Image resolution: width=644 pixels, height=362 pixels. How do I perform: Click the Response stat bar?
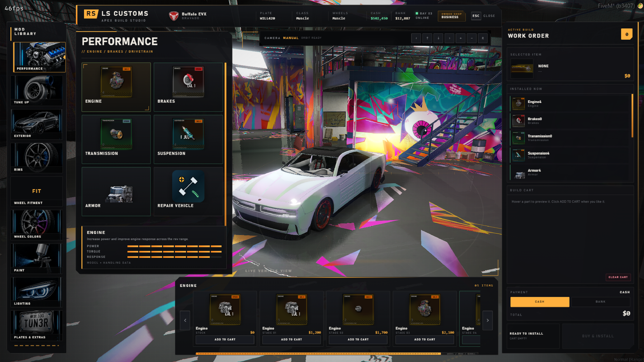(174, 257)
